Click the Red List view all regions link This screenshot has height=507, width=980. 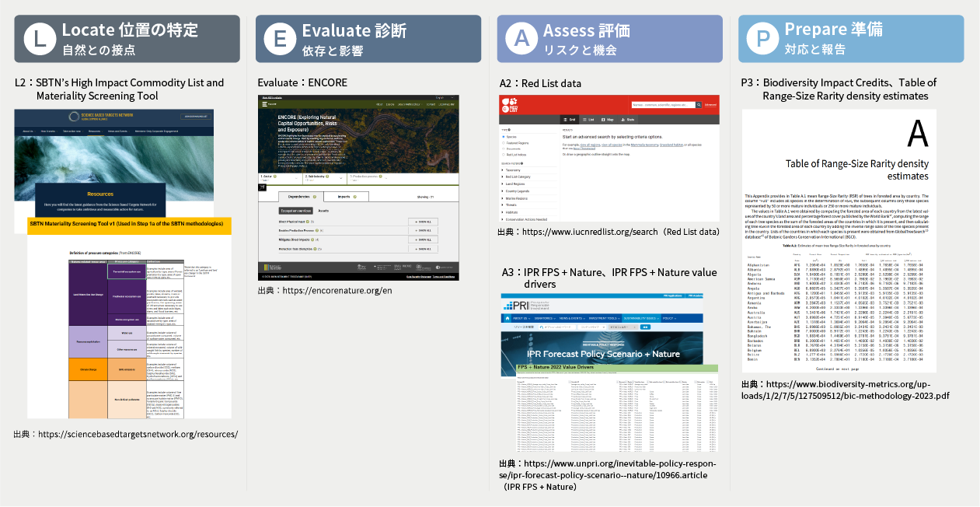tap(590, 145)
